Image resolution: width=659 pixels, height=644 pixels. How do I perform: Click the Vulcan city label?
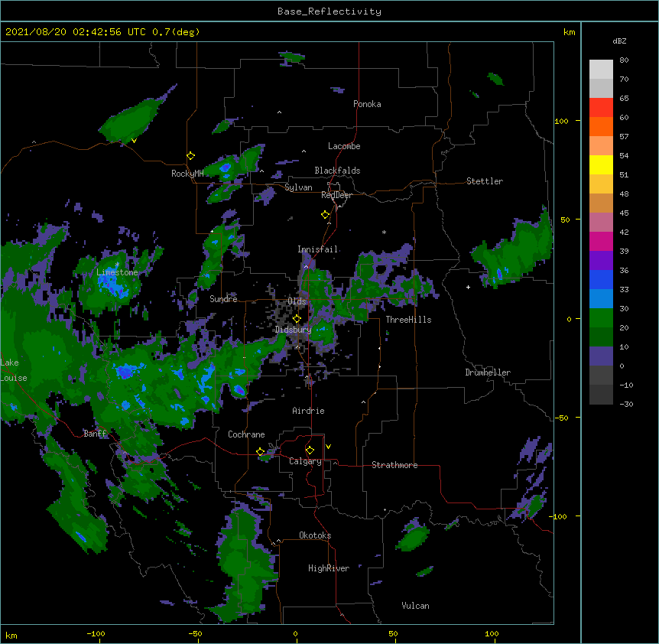pyautogui.click(x=415, y=606)
